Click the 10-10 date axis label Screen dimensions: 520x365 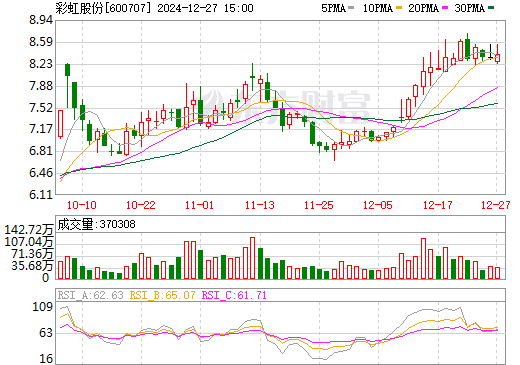pos(82,205)
